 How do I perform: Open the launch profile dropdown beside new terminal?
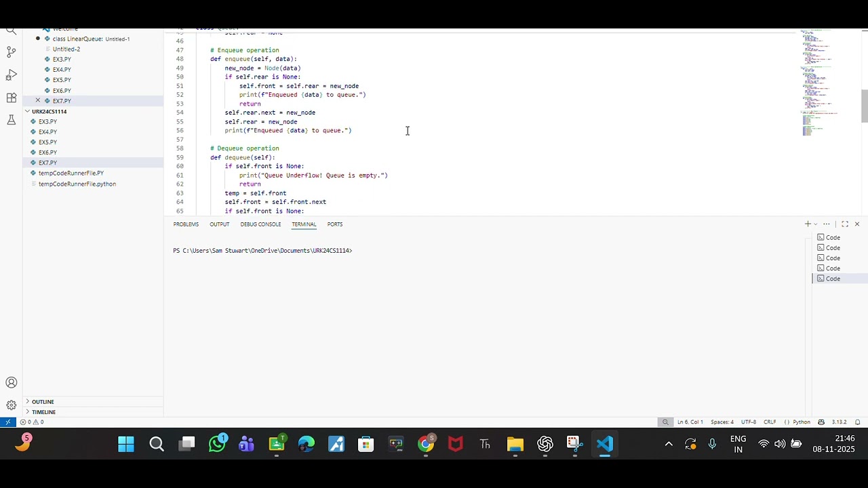[816, 224]
